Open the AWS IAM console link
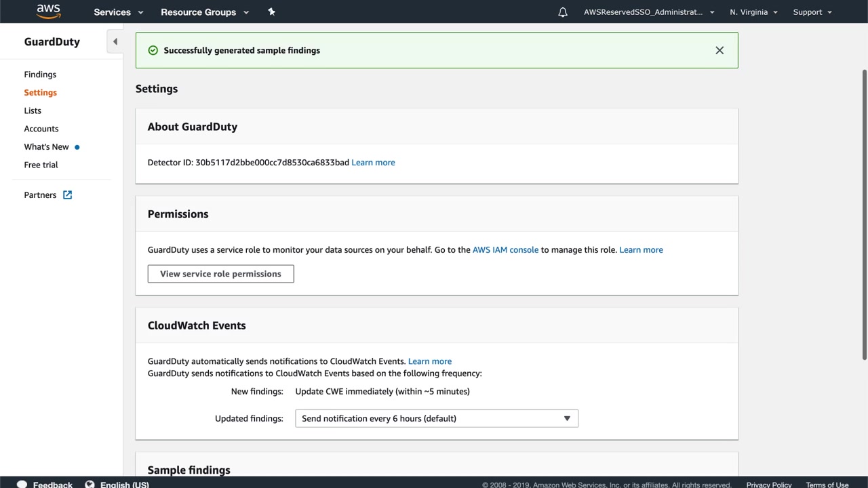868x488 pixels. click(x=505, y=250)
